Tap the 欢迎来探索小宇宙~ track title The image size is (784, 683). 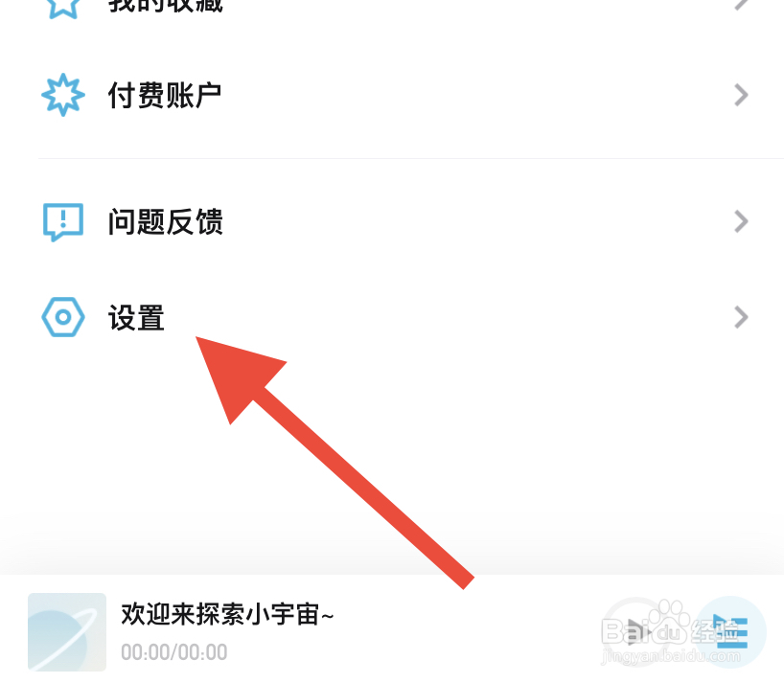(227, 614)
